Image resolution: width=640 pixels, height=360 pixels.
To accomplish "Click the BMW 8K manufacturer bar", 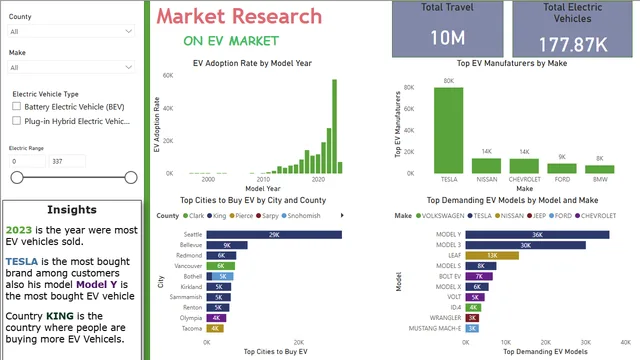I will (x=600, y=169).
